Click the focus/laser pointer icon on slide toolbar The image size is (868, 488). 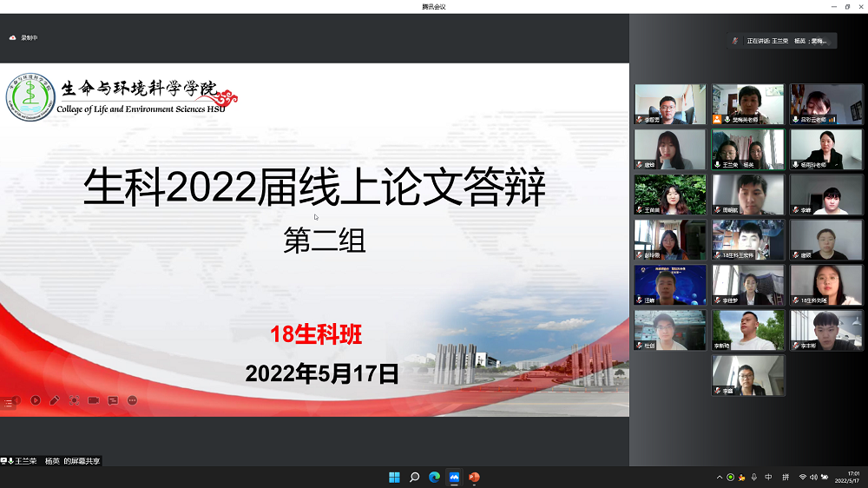click(75, 400)
